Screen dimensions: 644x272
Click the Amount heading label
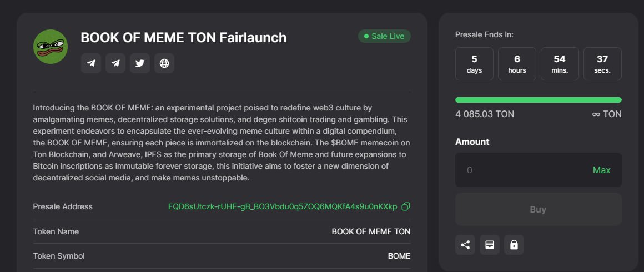[x=472, y=142]
